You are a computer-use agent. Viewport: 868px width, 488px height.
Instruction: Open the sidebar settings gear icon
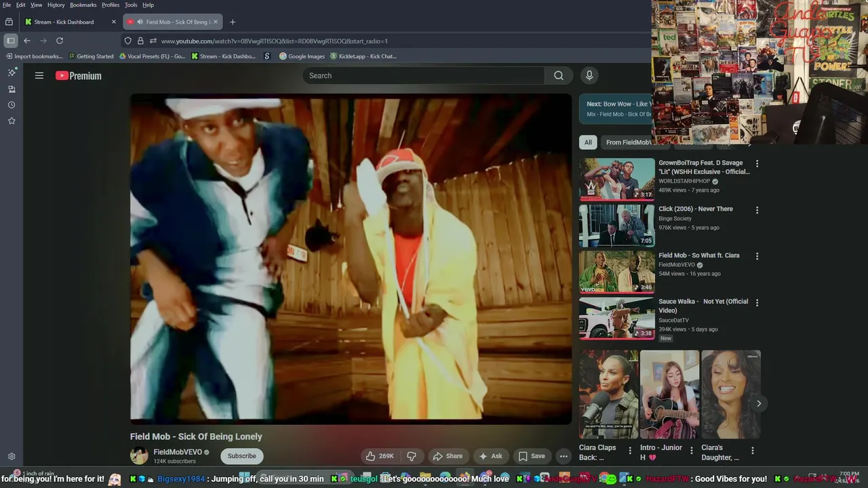[x=12, y=457]
